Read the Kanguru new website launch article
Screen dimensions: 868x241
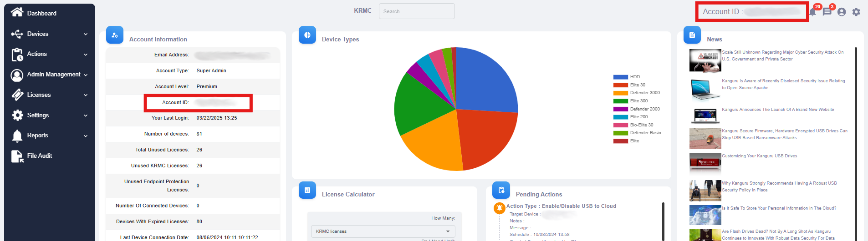pos(777,110)
